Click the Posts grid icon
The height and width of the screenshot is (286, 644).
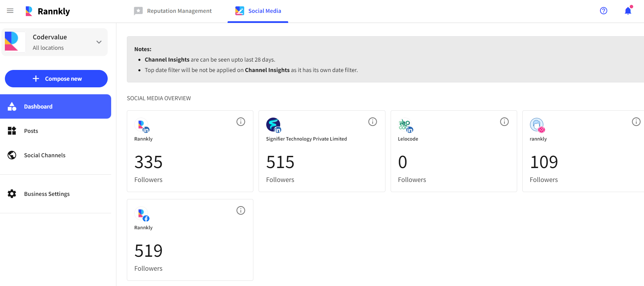pos(12,131)
